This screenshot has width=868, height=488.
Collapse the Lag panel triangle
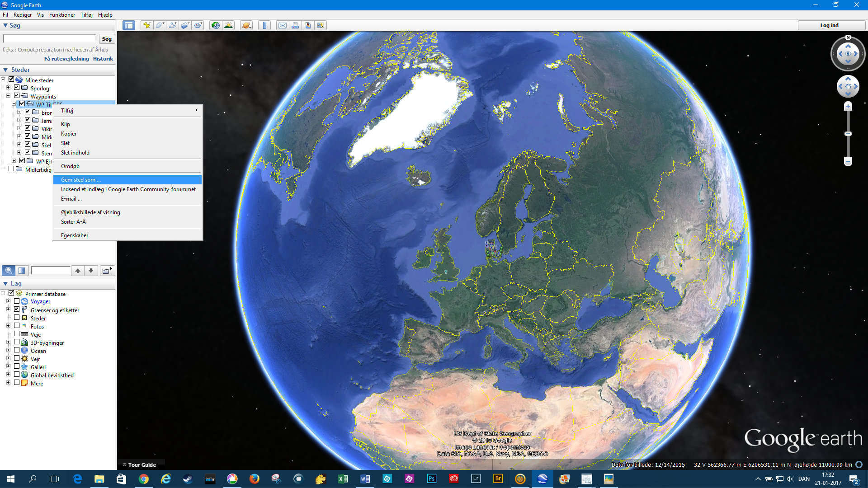click(5, 283)
